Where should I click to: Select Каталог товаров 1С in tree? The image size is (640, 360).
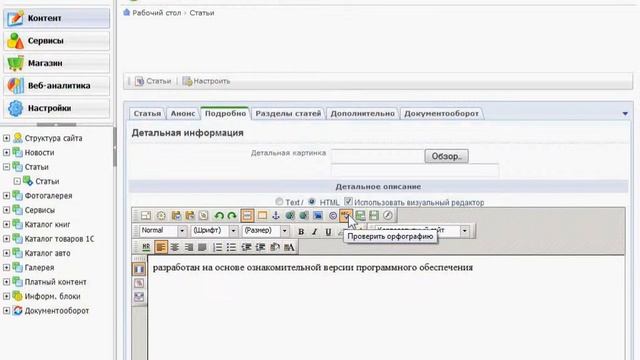click(x=59, y=239)
